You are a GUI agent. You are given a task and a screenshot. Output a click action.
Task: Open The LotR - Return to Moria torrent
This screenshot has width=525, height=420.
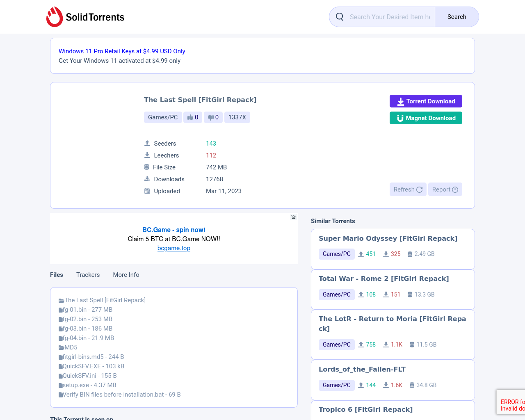pos(393,324)
